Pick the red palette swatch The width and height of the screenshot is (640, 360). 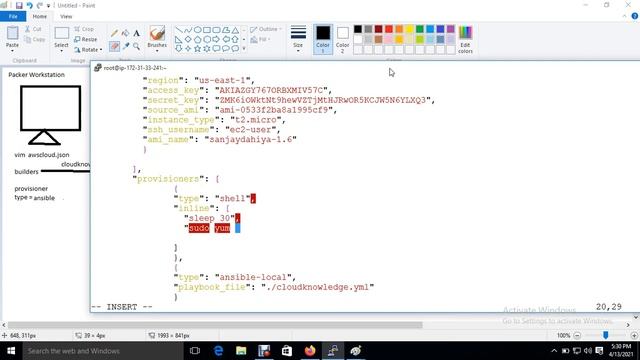coord(389,29)
